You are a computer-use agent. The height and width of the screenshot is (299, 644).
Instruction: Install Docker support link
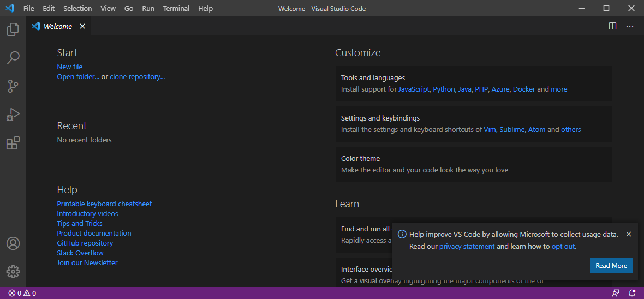point(524,89)
